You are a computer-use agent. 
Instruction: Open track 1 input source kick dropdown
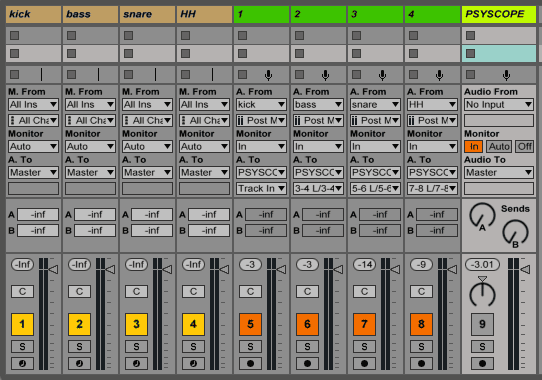pos(261,104)
